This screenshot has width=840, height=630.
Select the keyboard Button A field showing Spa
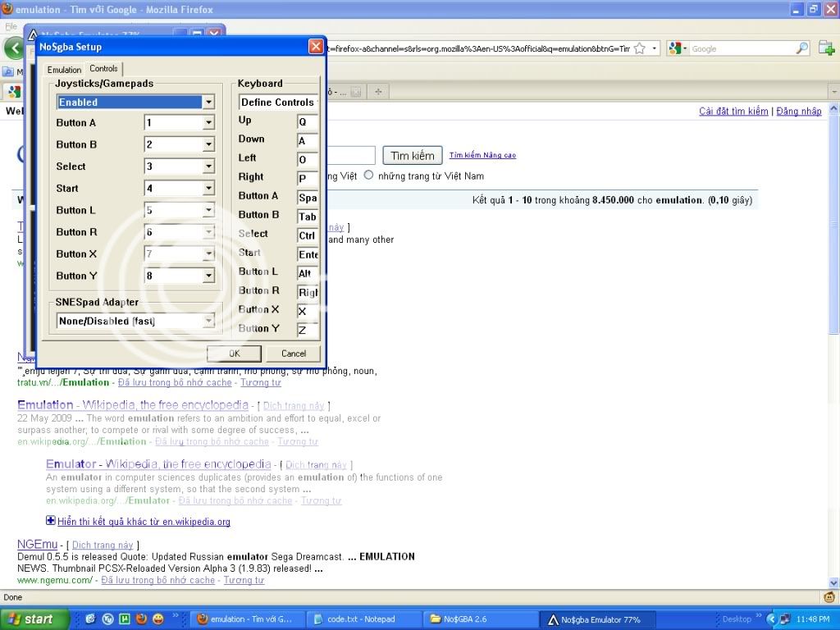coord(308,198)
